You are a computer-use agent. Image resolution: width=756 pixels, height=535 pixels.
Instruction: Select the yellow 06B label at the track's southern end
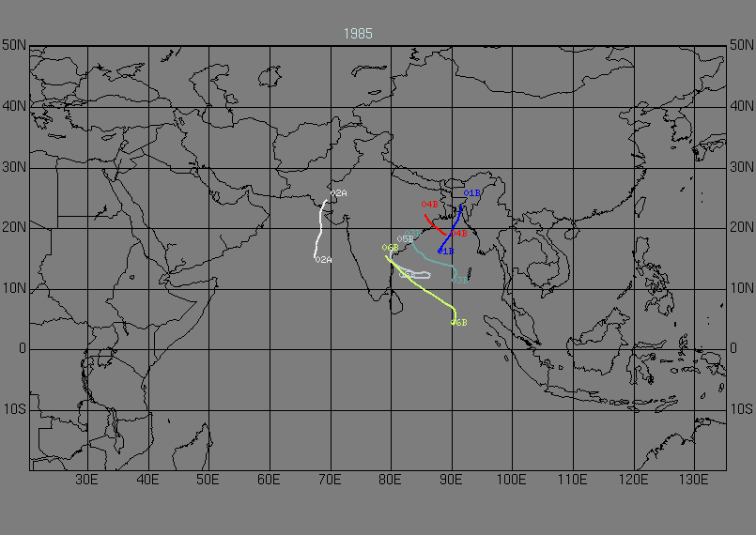[x=459, y=322]
